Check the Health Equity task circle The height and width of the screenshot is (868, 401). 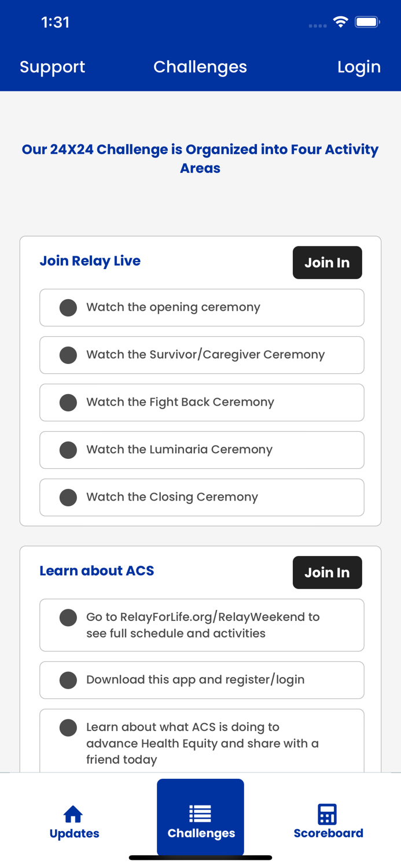(x=68, y=728)
